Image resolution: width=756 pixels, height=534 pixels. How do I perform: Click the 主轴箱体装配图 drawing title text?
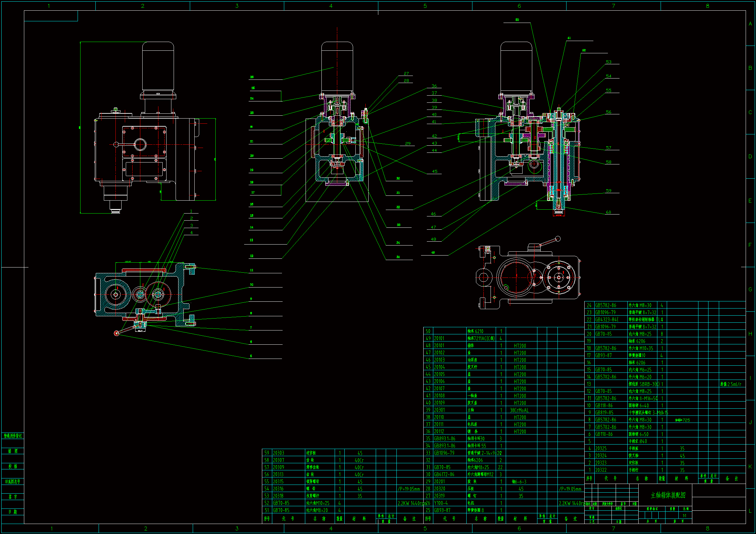pos(668,495)
